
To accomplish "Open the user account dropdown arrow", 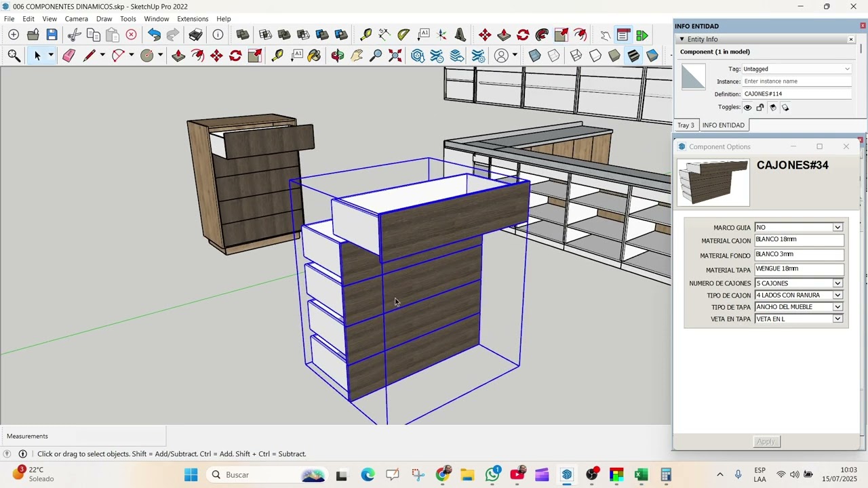I will tap(515, 56).
